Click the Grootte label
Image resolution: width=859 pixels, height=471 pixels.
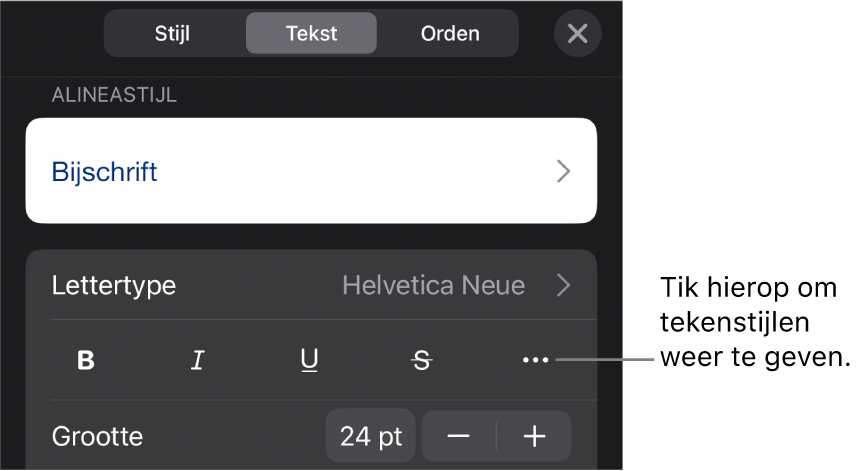click(x=97, y=436)
